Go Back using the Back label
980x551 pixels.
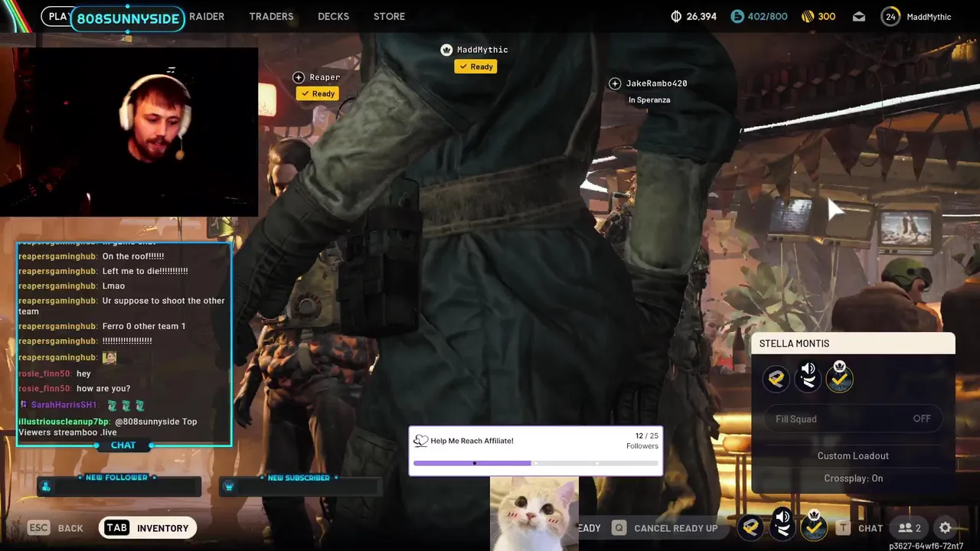(x=70, y=528)
